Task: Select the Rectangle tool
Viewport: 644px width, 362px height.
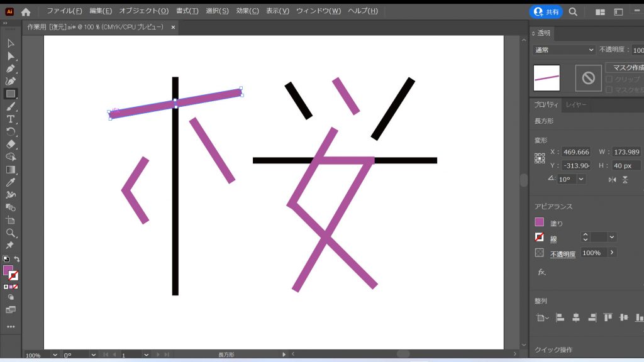Action: [11, 94]
